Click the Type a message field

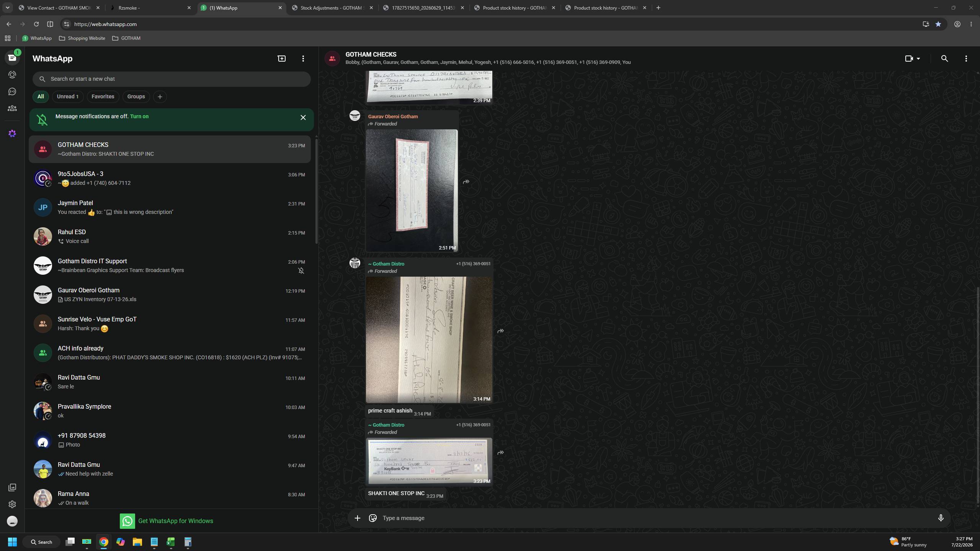coord(655,518)
